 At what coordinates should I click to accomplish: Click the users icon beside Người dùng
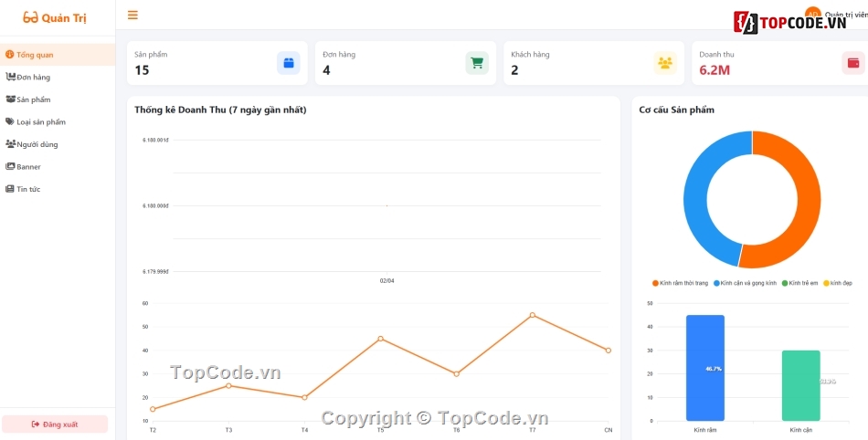tap(11, 143)
